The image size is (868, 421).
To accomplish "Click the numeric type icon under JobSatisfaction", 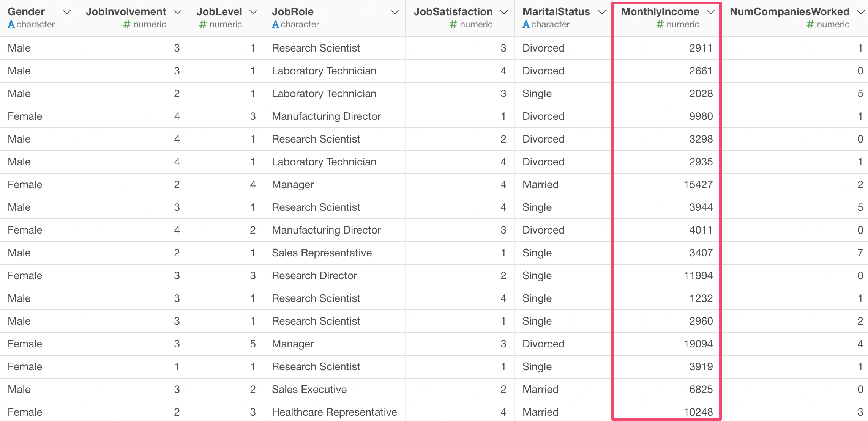I will 453,25.
